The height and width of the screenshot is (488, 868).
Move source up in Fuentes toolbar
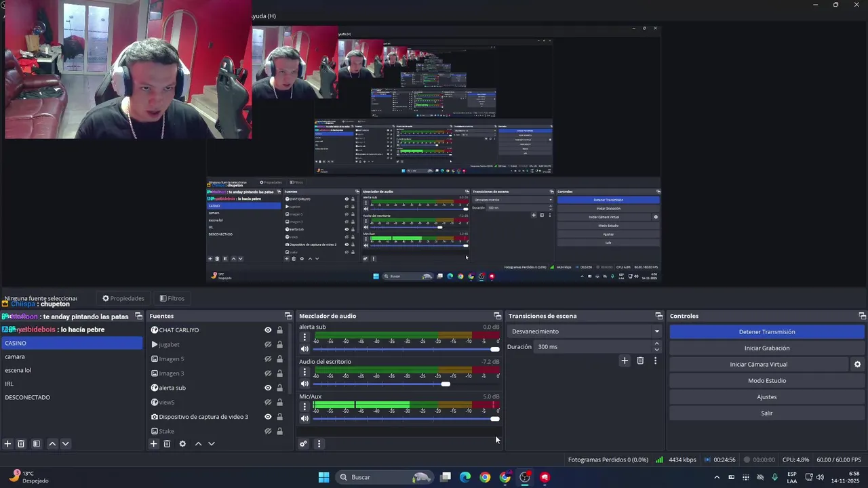pyautogui.click(x=198, y=444)
